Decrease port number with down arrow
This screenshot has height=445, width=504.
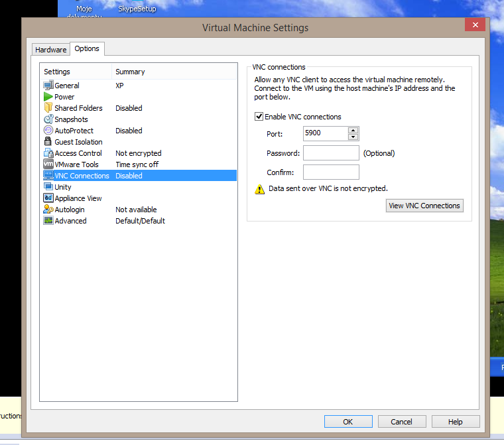(x=353, y=137)
